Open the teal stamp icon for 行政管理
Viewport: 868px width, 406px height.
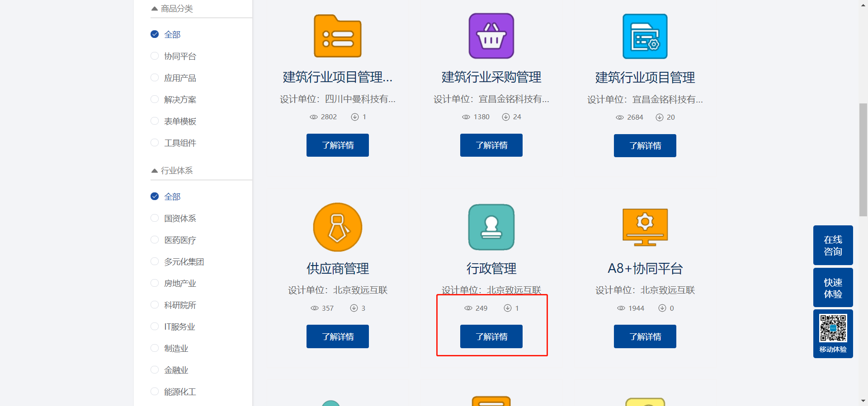coord(491,227)
